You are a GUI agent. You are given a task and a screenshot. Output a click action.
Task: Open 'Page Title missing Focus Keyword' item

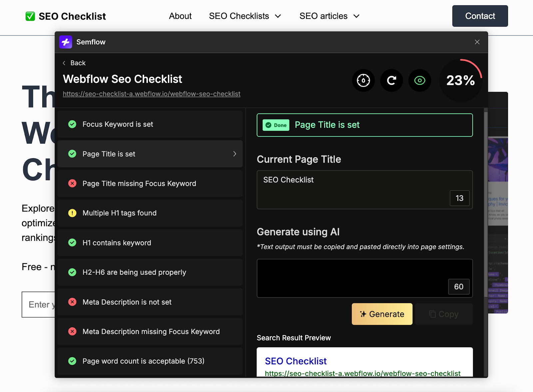click(150, 184)
